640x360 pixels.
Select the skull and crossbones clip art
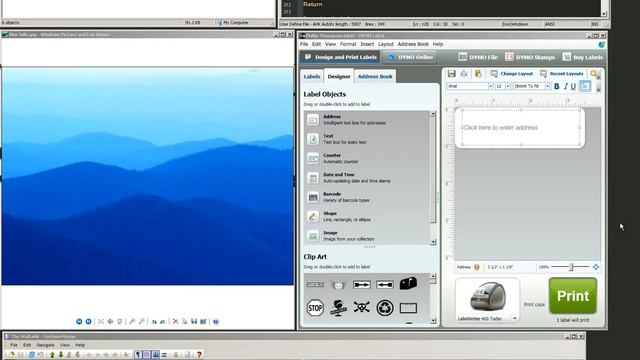click(362, 307)
